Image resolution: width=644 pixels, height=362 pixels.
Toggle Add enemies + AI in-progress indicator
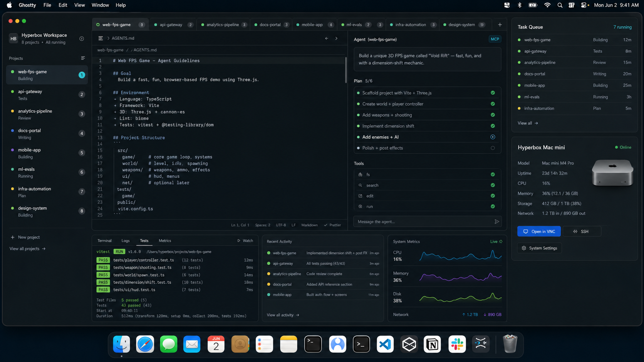coord(493,137)
